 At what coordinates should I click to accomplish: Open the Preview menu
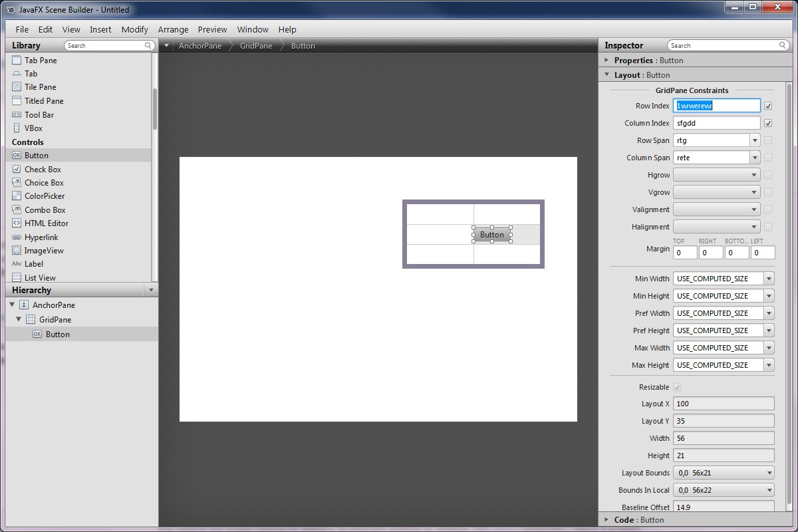pyautogui.click(x=212, y=29)
